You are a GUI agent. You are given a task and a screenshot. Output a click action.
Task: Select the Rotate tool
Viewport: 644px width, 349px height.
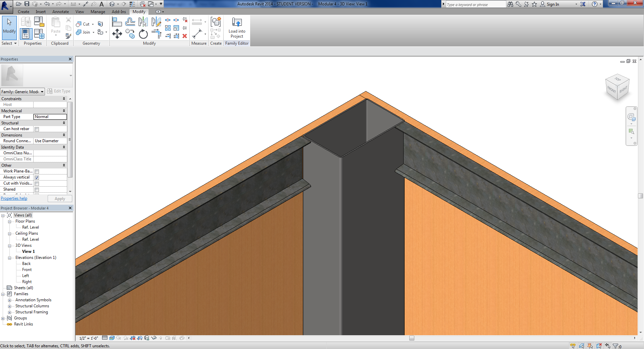pos(143,34)
